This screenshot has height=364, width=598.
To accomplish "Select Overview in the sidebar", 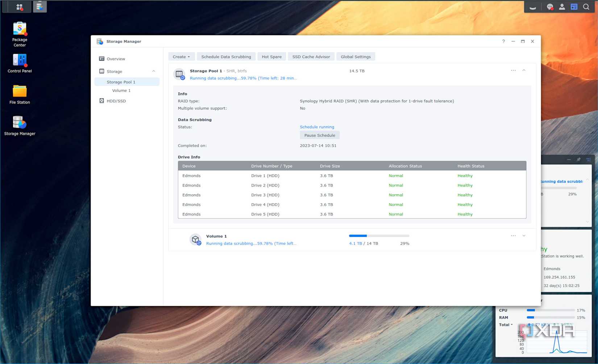I will point(127,59).
